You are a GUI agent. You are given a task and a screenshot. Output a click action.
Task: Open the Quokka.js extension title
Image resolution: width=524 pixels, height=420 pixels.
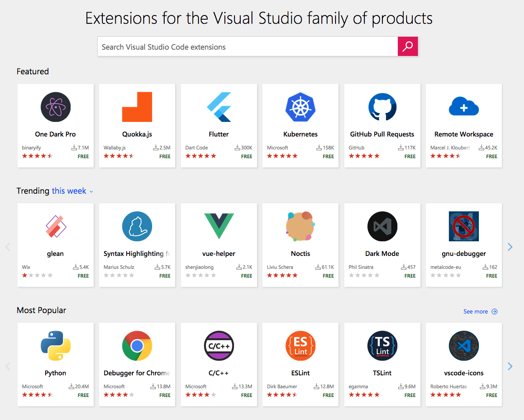pyautogui.click(x=137, y=134)
